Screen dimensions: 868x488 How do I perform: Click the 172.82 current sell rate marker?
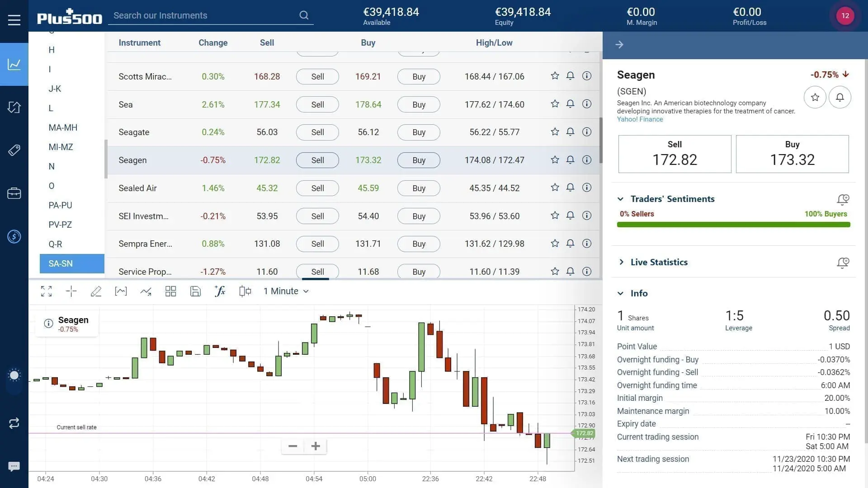click(584, 433)
